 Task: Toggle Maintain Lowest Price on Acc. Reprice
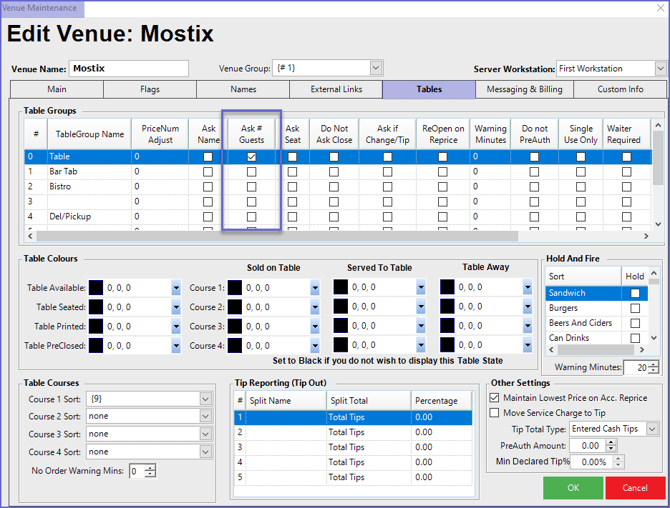click(x=495, y=398)
